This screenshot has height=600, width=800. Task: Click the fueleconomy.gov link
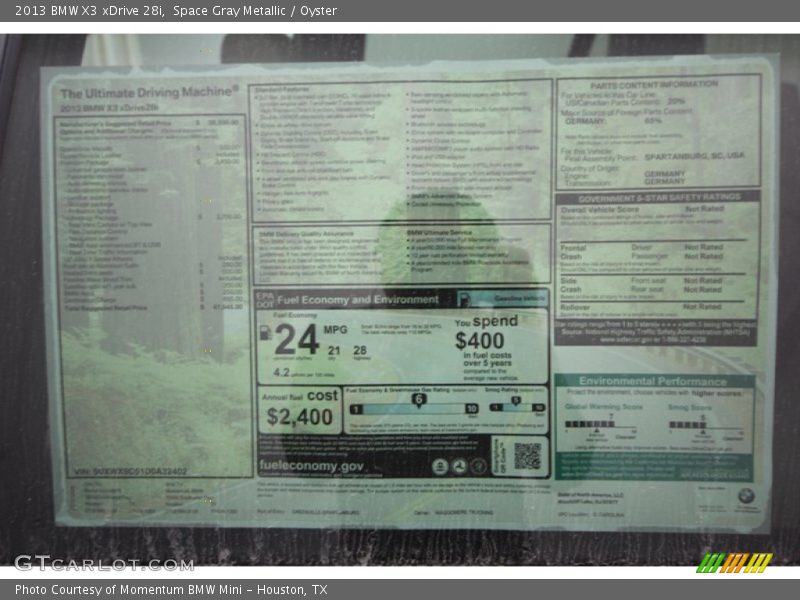pyautogui.click(x=311, y=466)
